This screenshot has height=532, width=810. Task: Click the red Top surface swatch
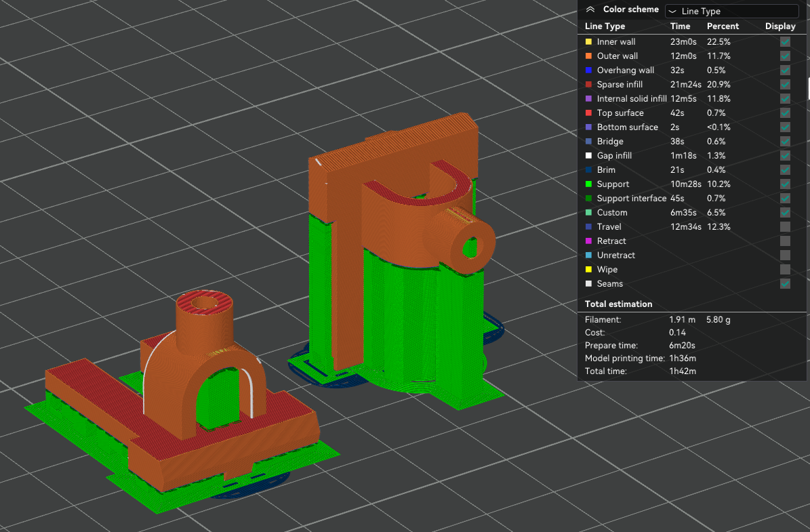tap(588, 112)
